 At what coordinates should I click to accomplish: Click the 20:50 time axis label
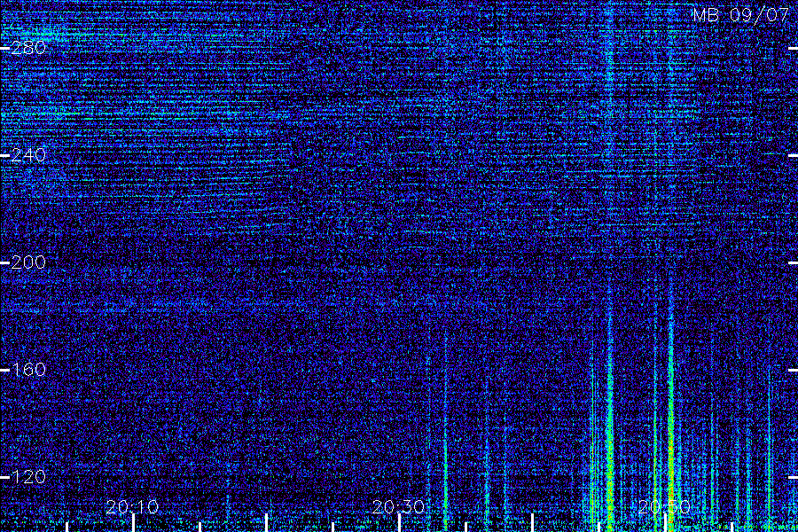click(664, 507)
